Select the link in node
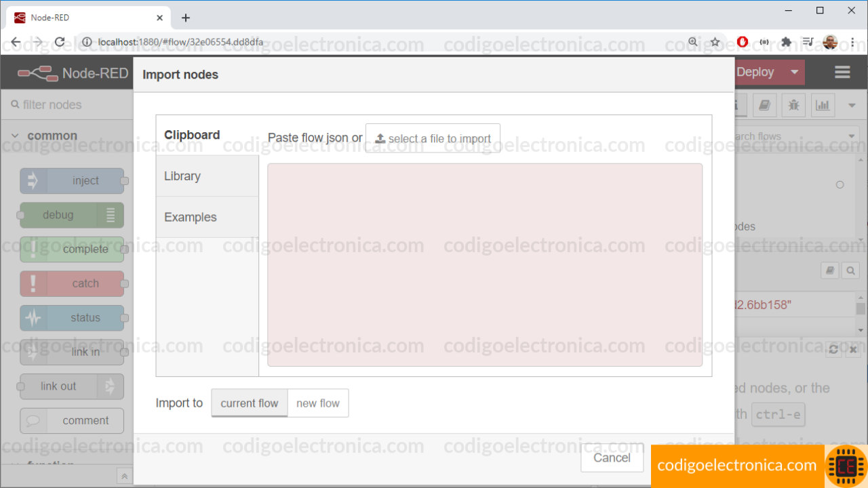The height and width of the screenshot is (488, 868). (x=72, y=352)
